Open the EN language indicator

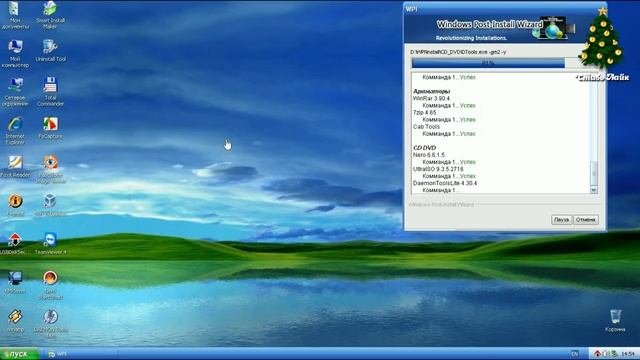(575, 353)
